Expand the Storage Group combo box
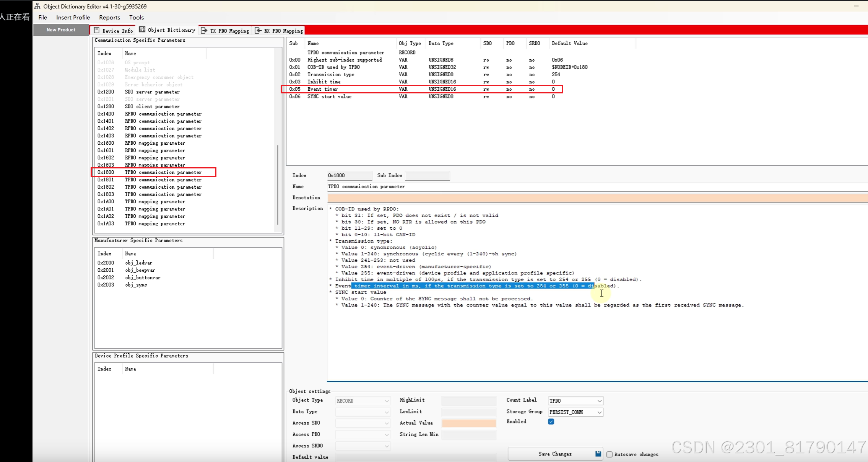 pyautogui.click(x=599, y=412)
